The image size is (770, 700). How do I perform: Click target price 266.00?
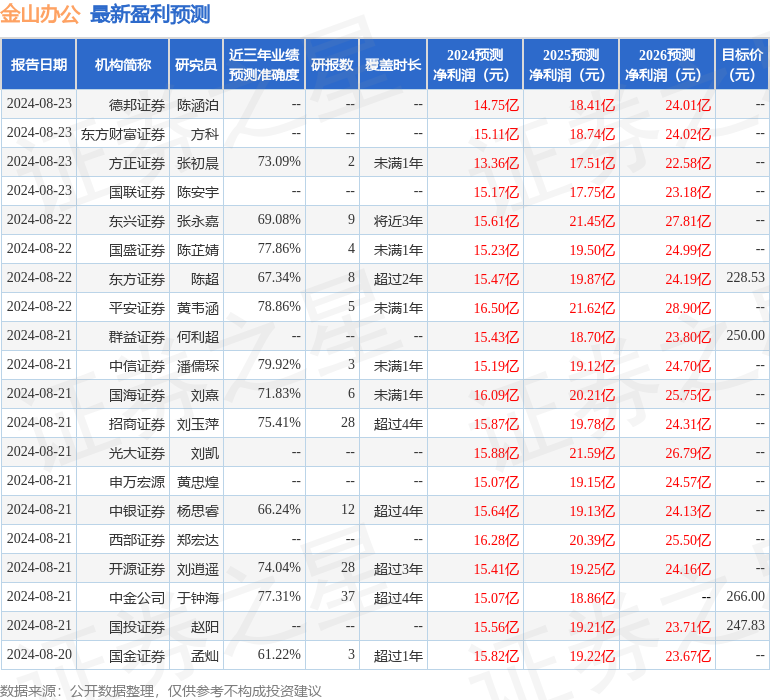point(745,596)
